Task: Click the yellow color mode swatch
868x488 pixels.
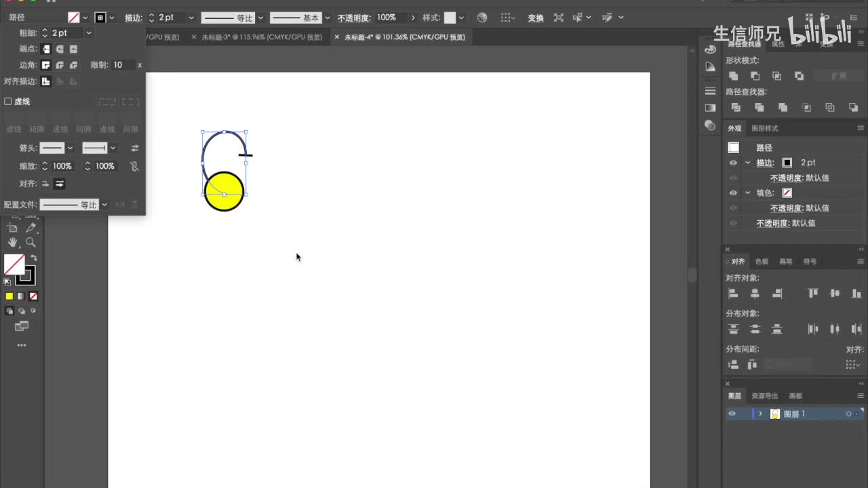Action: click(x=9, y=296)
